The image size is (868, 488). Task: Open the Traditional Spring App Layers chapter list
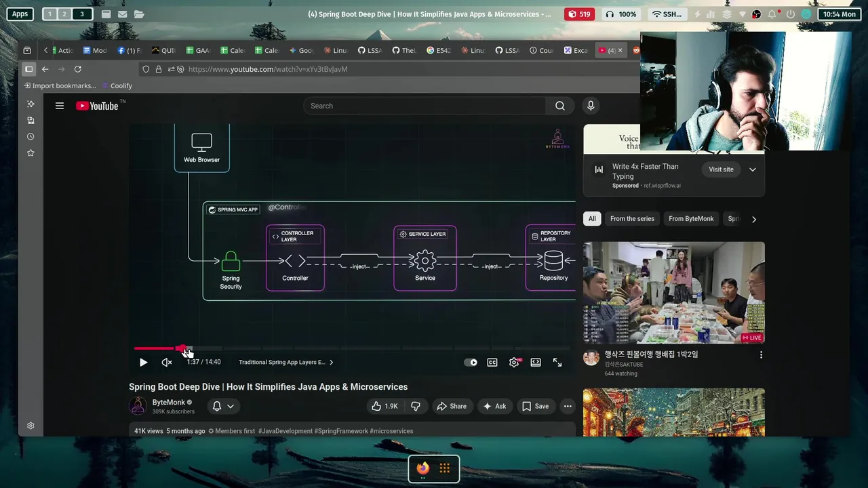click(285, 363)
